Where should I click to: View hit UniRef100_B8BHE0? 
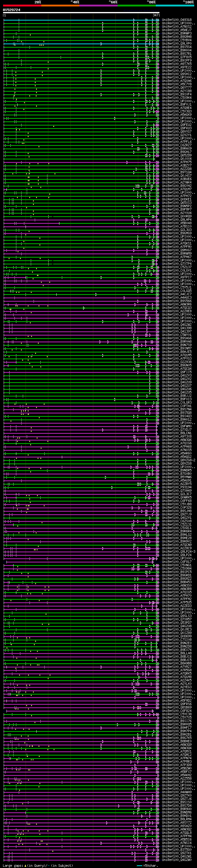pyautogui.click(x=177, y=741)
